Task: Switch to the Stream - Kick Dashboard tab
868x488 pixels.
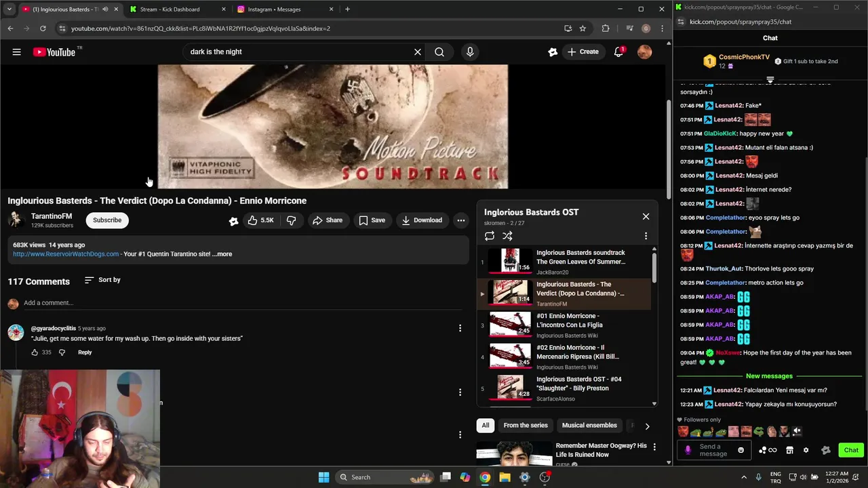Action: [x=176, y=9]
